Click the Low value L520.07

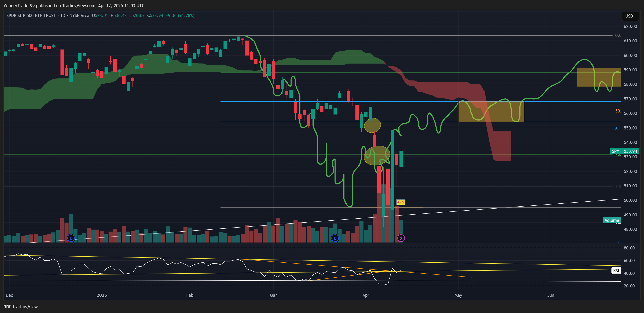(137, 16)
